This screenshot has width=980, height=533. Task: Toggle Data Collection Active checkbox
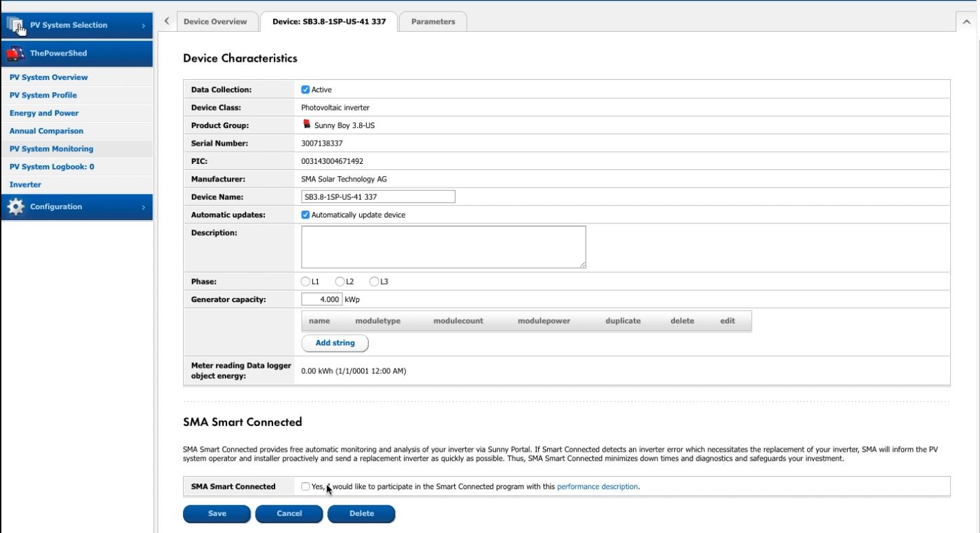click(x=306, y=89)
